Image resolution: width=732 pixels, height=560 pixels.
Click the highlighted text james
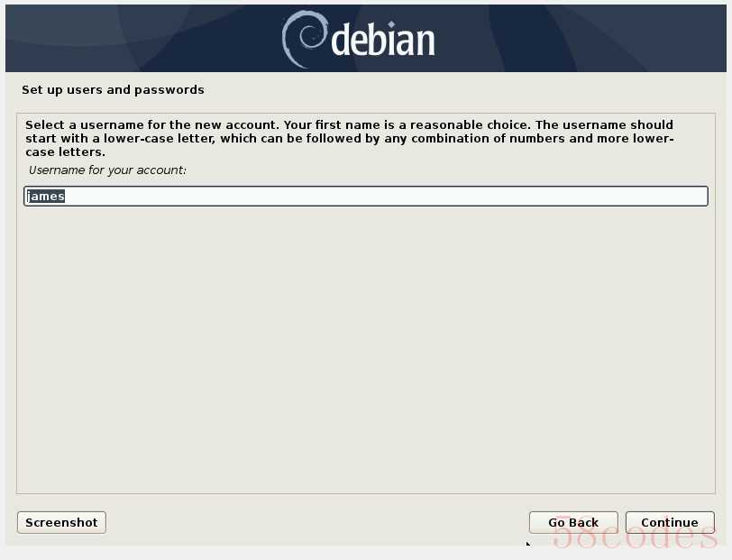pyautogui.click(x=45, y=197)
